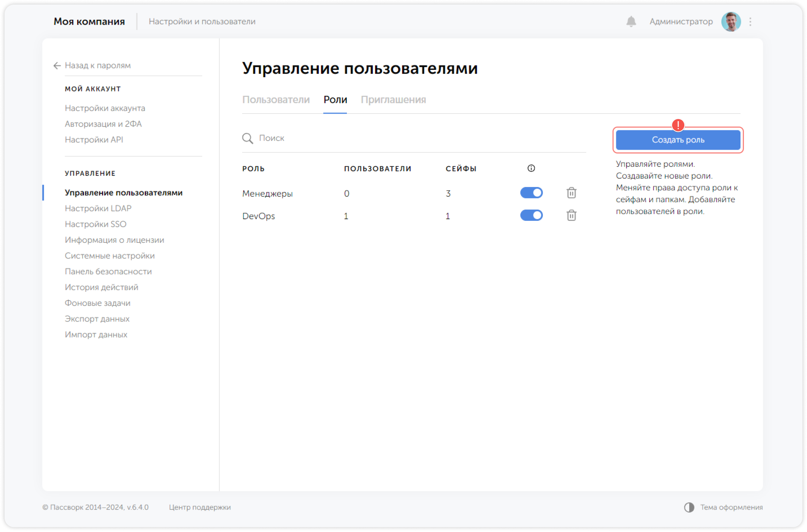Disable the DevOps role toggle
This screenshot has height=532, width=807.
tap(532, 215)
